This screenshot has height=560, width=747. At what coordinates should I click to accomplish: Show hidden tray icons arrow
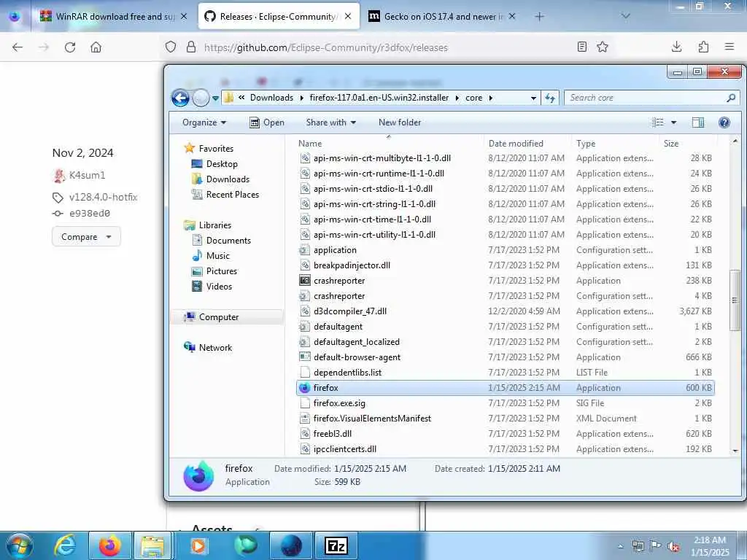click(620, 546)
